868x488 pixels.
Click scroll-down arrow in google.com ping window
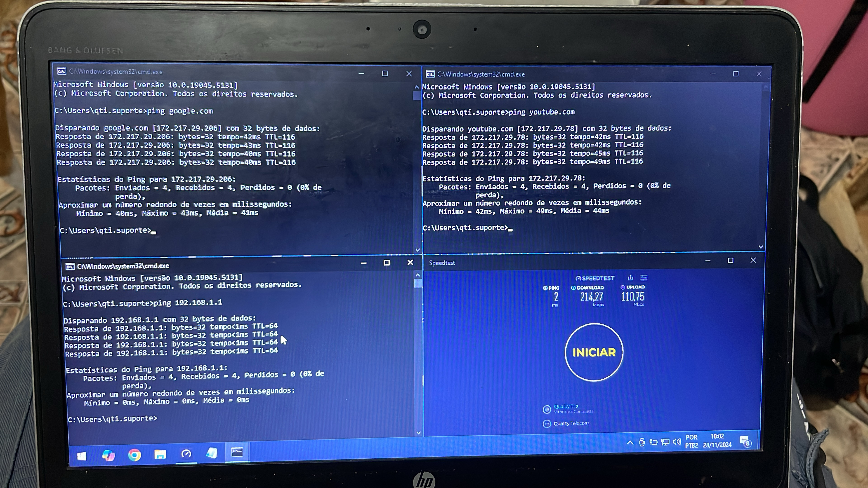coord(418,250)
